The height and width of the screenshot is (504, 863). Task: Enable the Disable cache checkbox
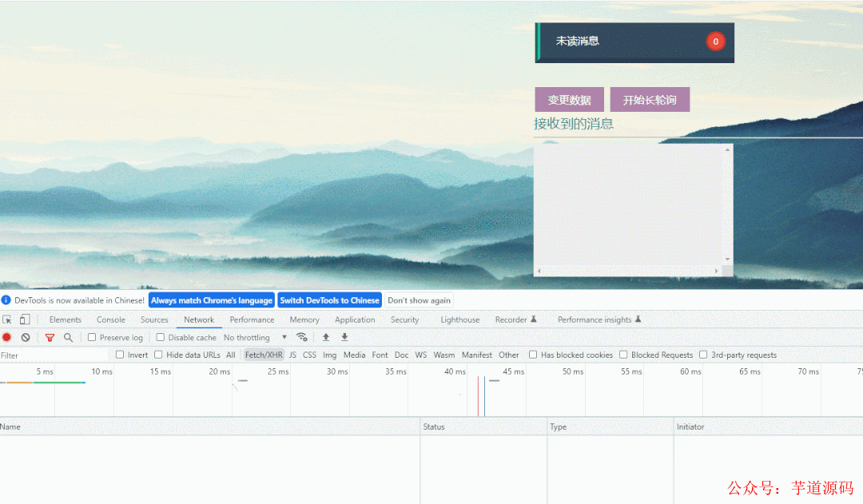[x=161, y=337]
